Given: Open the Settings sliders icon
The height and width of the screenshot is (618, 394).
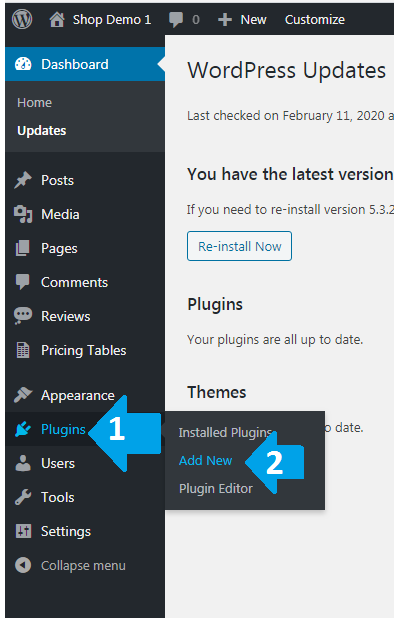Looking at the screenshot, I should coord(23,531).
